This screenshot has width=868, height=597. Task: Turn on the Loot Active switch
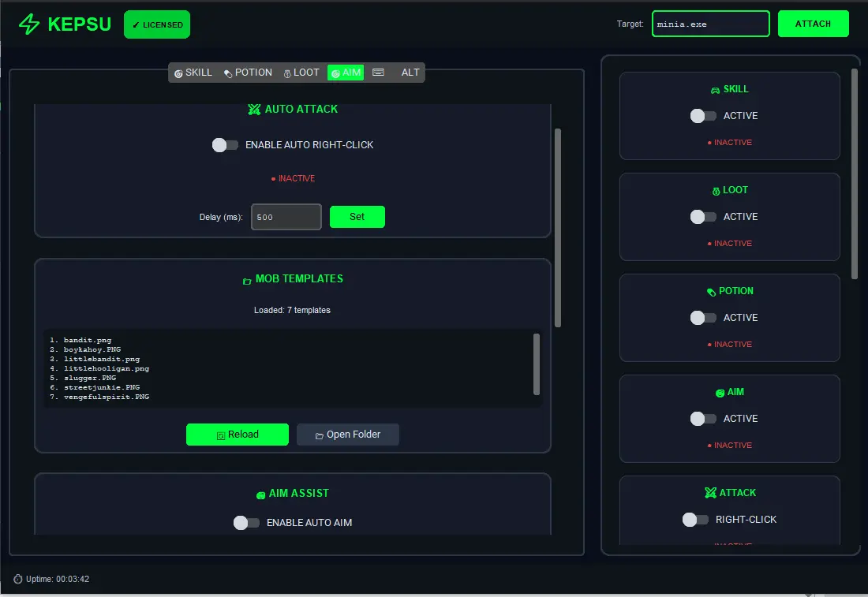(703, 217)
